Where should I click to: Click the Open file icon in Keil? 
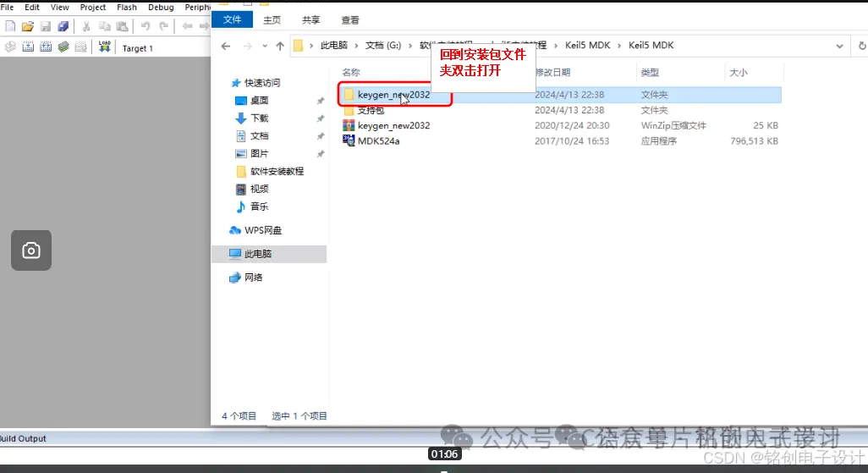[x=28, y=26]
